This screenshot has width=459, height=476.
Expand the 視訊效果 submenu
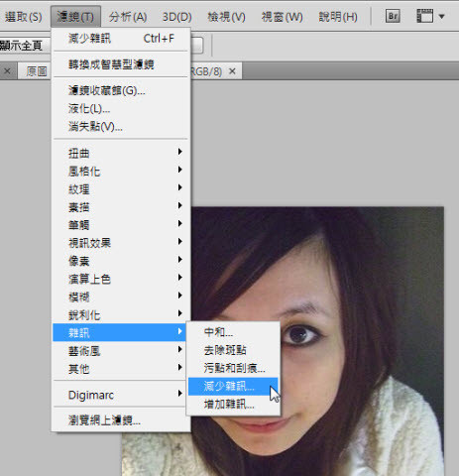point(121,243)
